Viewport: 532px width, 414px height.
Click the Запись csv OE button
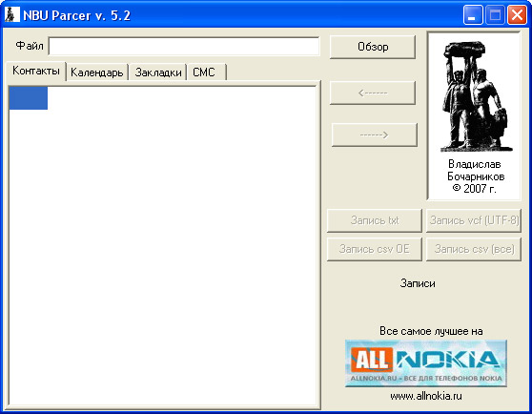tap(375, 249)
